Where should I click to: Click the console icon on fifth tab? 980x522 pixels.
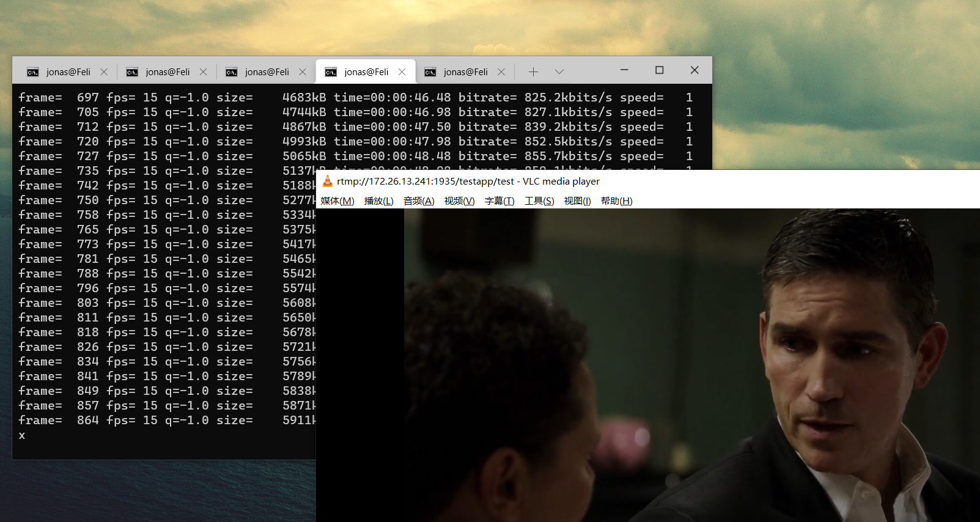coord(430,72)
